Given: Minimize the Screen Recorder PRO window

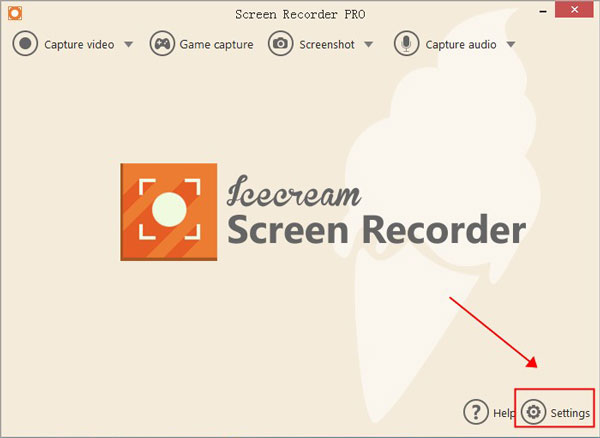Looking at the screenshot, I should (543, 11).
